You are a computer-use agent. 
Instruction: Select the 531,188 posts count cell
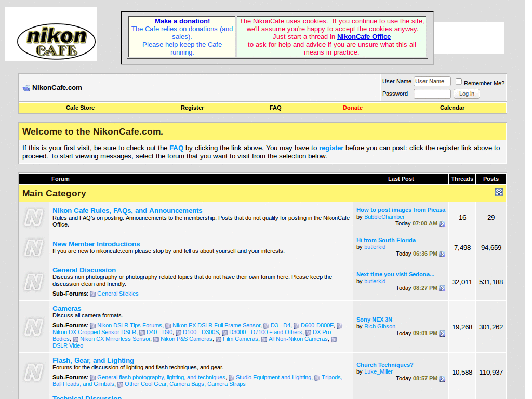[491, 282]
